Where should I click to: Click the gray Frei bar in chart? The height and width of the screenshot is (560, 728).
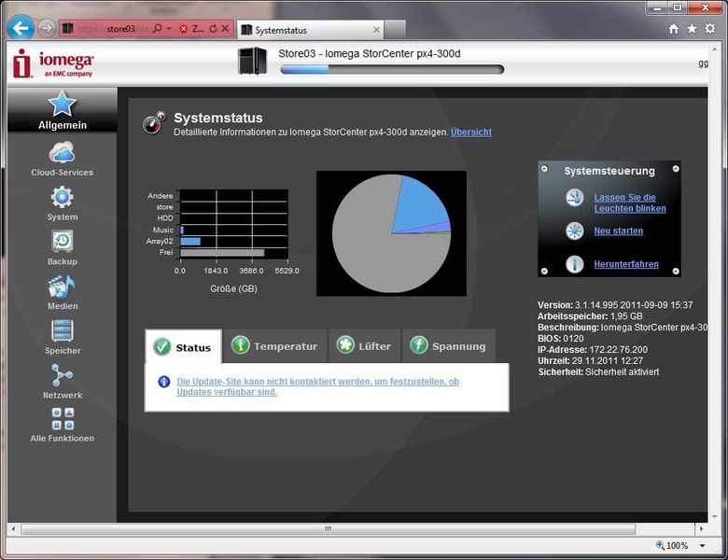222,253
